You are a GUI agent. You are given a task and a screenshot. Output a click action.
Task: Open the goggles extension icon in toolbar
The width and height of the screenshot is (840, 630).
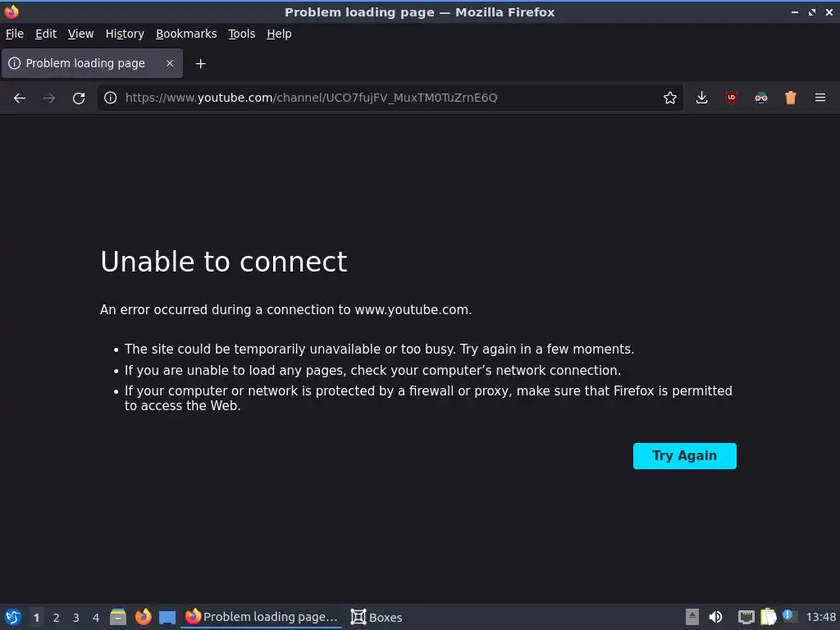coord(760,98)
